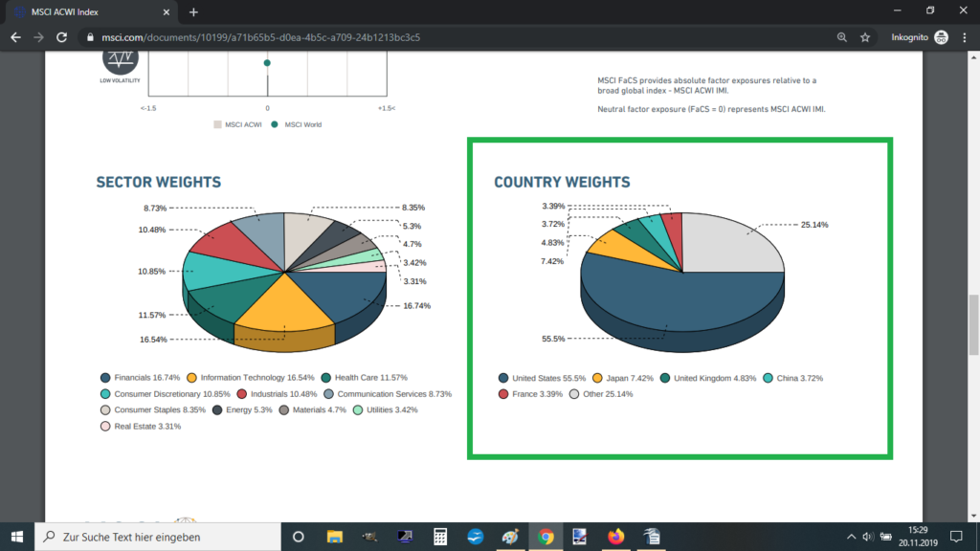Click the Utilities 3.42% legend label
The height and width of the screenshot is (551, 980).
[391, 410]
